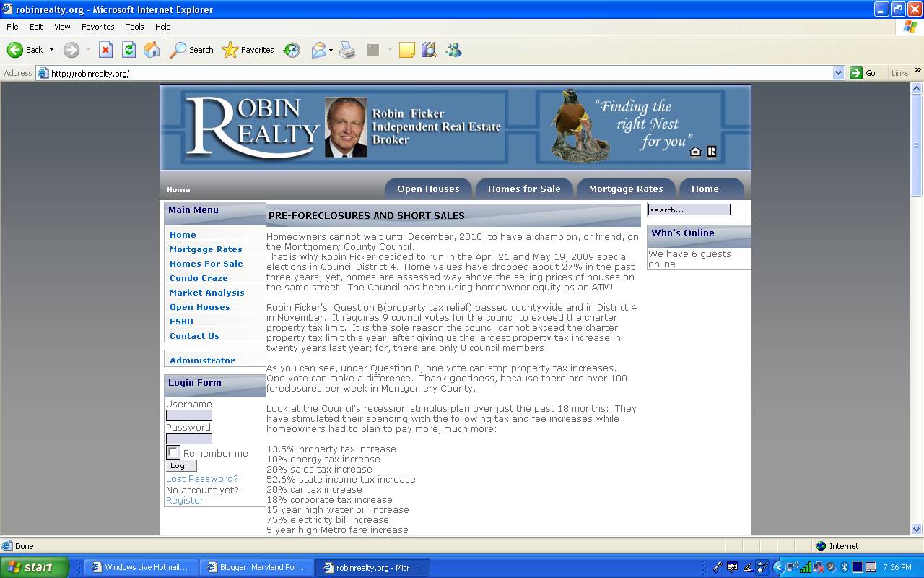Click the wireless network computer tray icon
Image resolution: width=924 pixels, height=578 pixels.
(x=792, y=567)
